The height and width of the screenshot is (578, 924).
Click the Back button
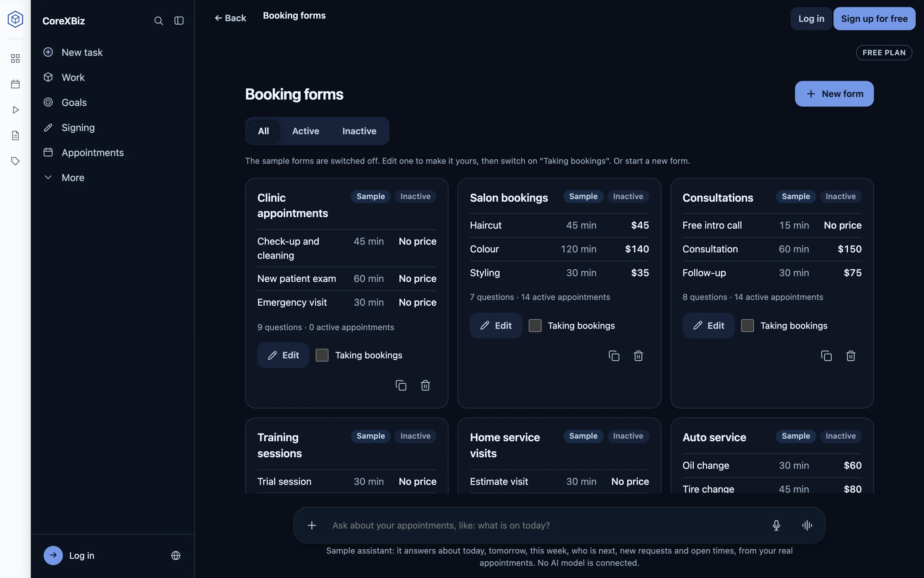[230, 18]
